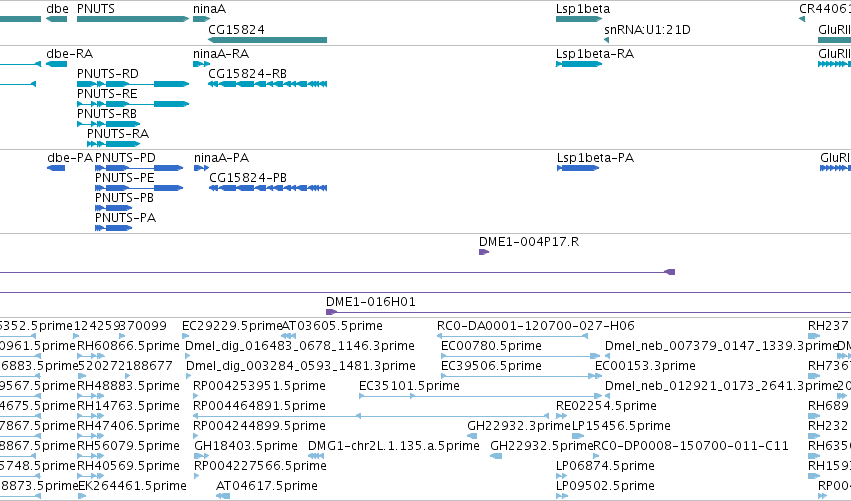Click EST LP06874.5prime
This screenshot has height=501, width=851.
click(605, 466)
